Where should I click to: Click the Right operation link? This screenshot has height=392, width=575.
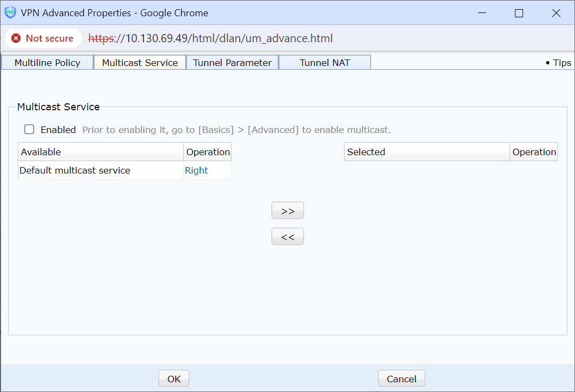196,170
